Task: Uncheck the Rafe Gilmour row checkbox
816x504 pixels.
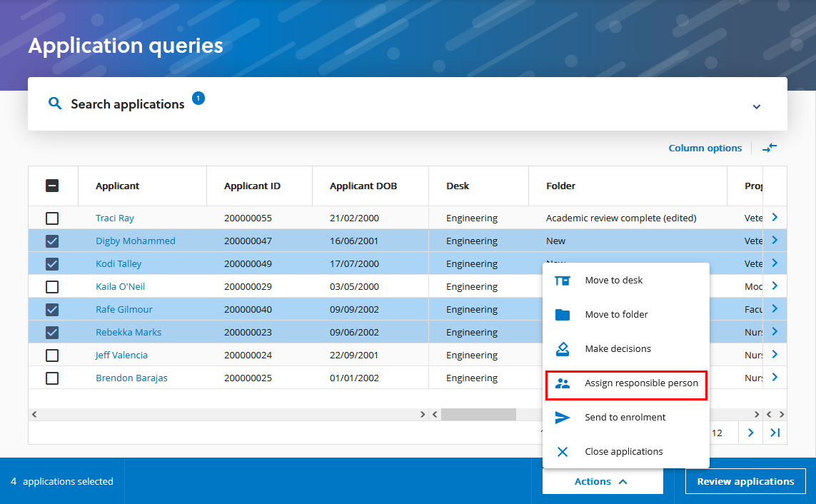Action: [x=52, y=310]
